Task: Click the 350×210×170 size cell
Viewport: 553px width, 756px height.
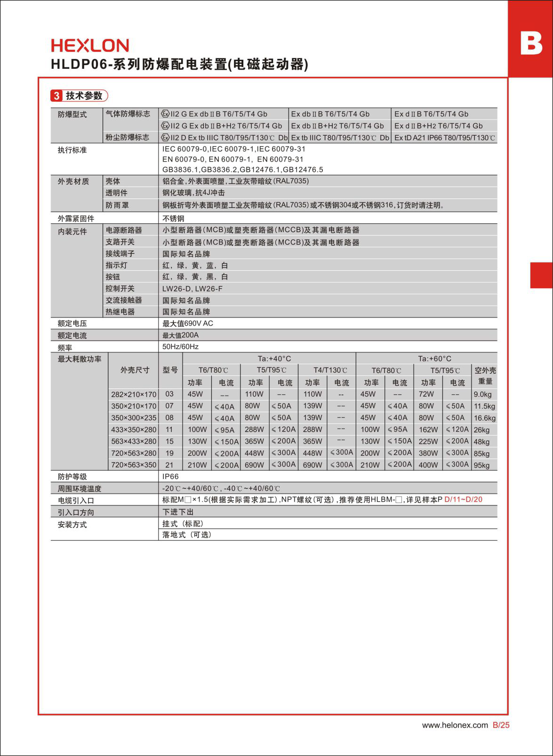Action: point(134,406)
